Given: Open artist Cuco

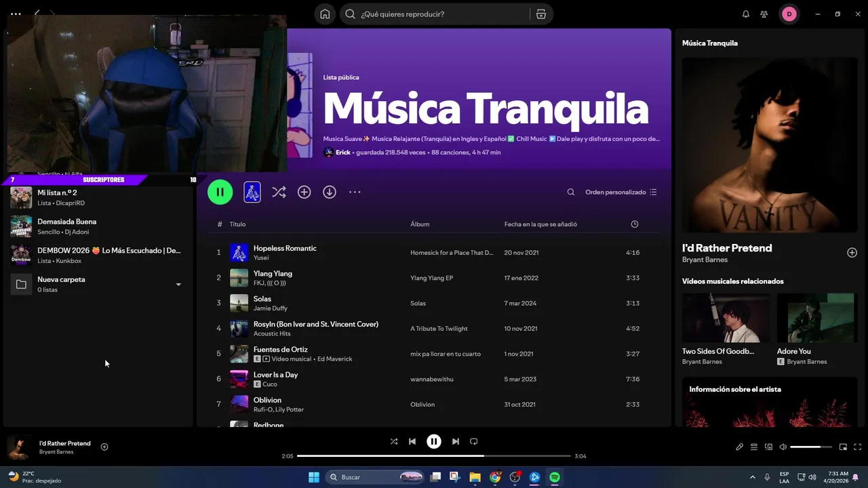Looking at the screenshot, I should point(270,384).
